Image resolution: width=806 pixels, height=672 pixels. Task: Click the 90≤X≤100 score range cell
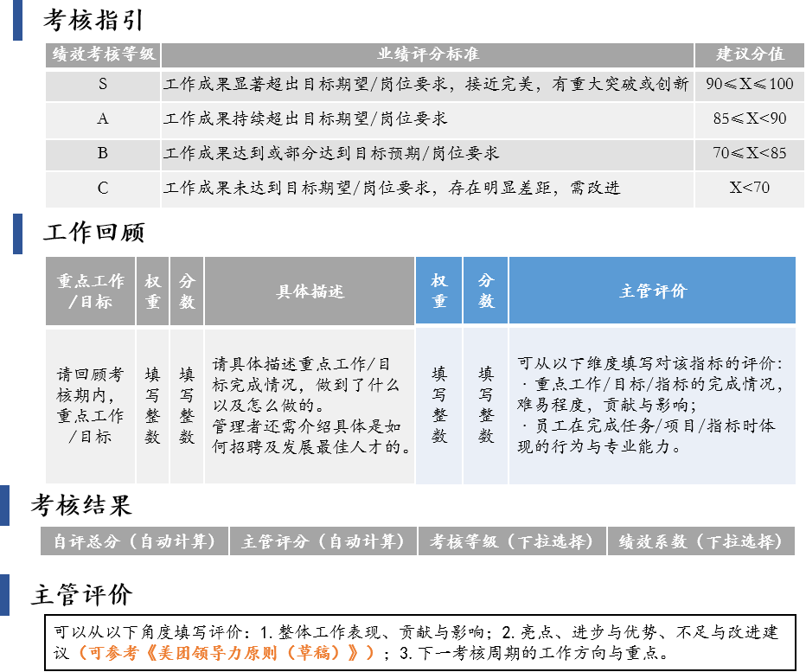pyautogui.click(x=749, y=85)
